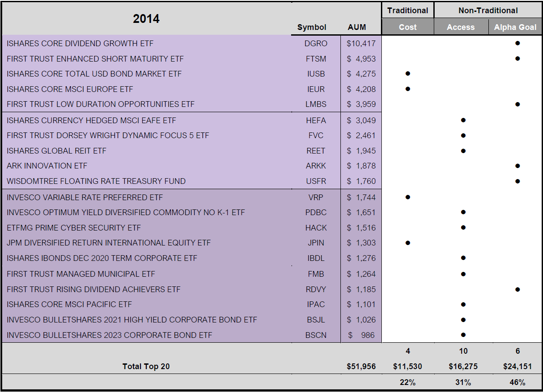This screenshot has width=543, height=392.
Task: Click "ISHARES CORE DIVIDEND GROWTH ETF" fund name
Action: [x=80, y=44]
